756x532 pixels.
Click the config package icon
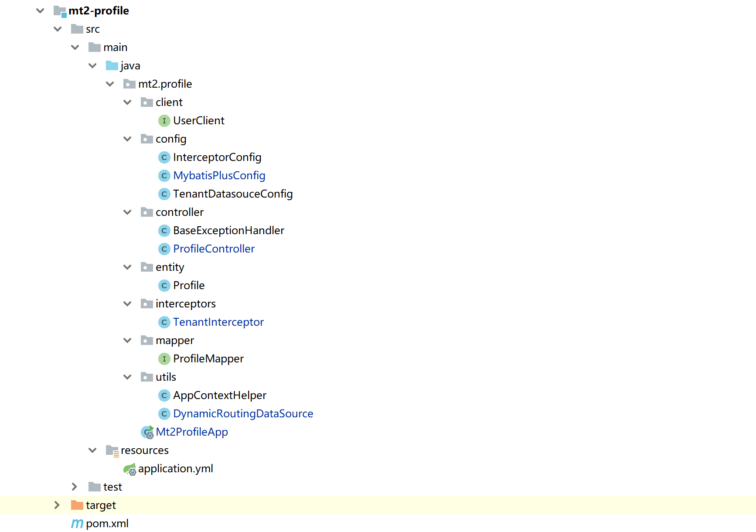click(147, 139)
